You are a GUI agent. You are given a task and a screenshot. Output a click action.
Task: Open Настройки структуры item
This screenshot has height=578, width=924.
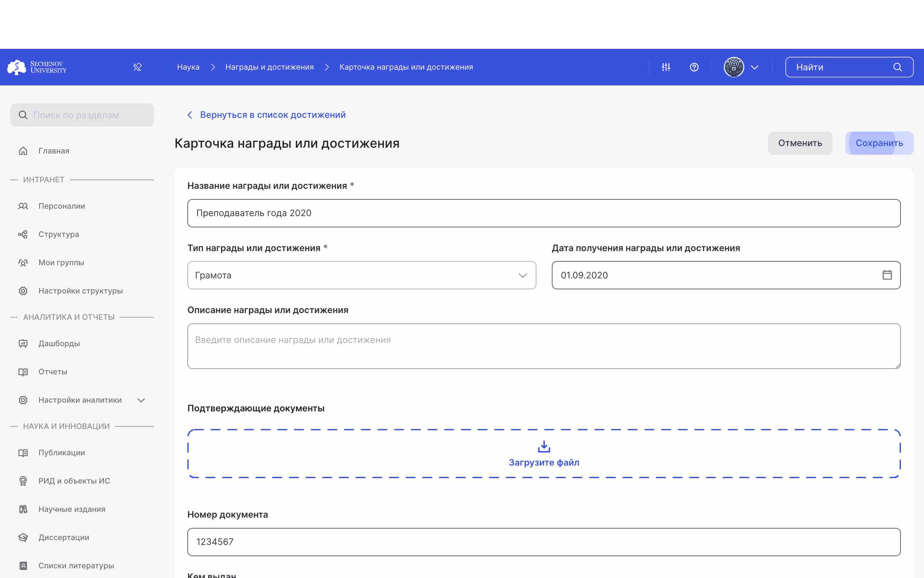pyautogui.click(x=81, y=291)
